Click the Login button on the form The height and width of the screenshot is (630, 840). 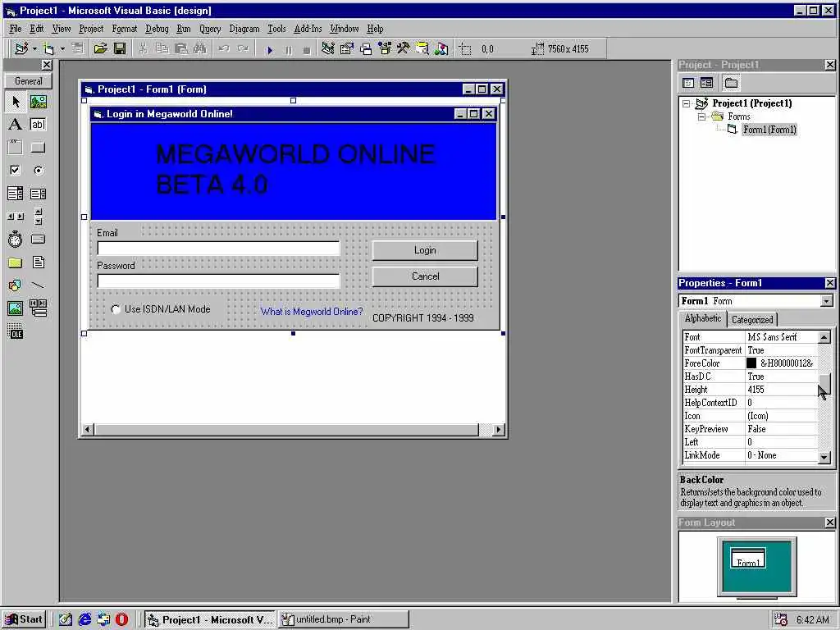[425, 250]
